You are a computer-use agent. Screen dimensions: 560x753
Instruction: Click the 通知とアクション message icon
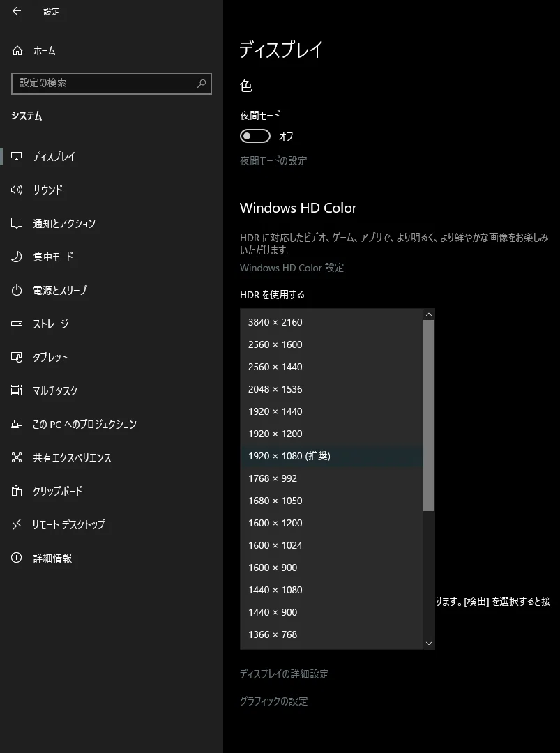(17, 223)
